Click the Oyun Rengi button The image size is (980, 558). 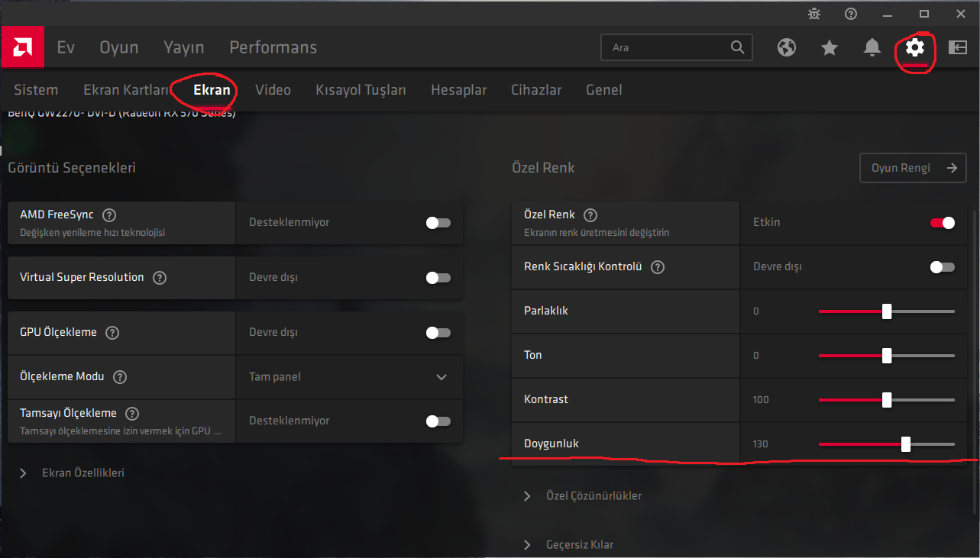pos(914,168)
